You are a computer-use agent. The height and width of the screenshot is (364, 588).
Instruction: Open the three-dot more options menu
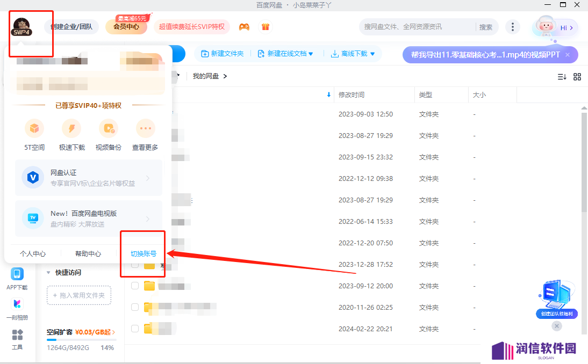(513, 27)
